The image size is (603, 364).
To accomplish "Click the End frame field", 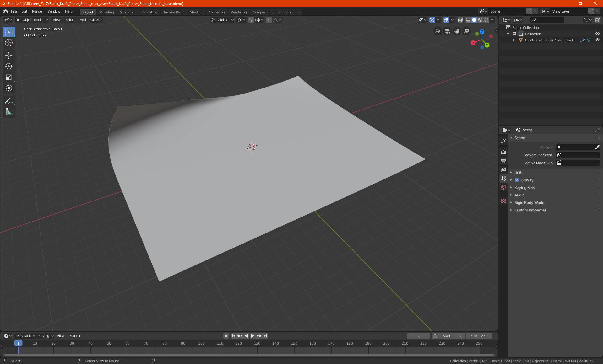I will [x=479, y=336].
